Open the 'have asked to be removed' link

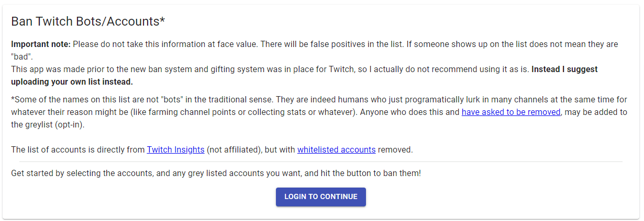tap(511, 112)
